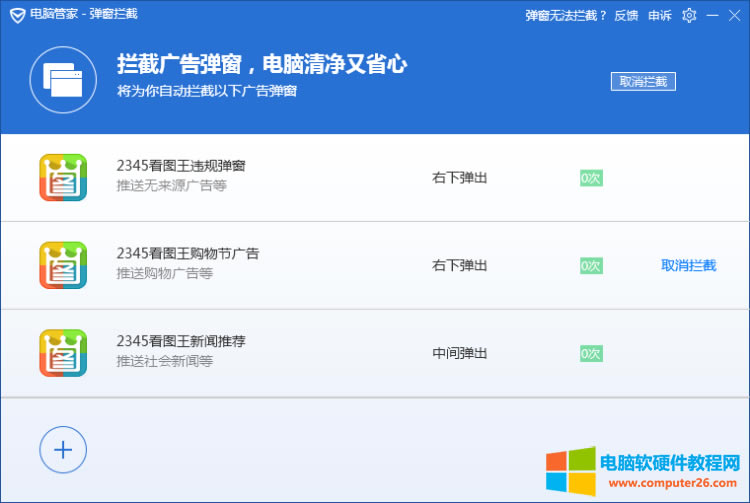Open the settings gear icon
This screenshot has height=503, width=750.
[689, 15]
